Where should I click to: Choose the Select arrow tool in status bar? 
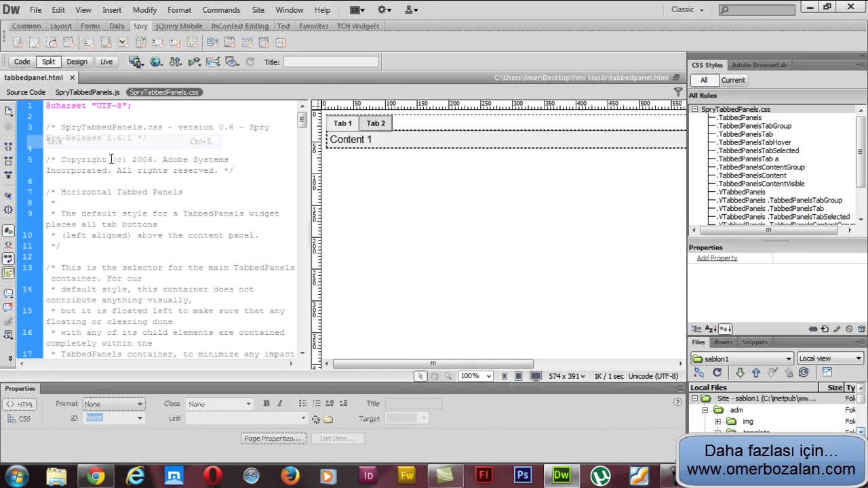(x=420, y=376)
